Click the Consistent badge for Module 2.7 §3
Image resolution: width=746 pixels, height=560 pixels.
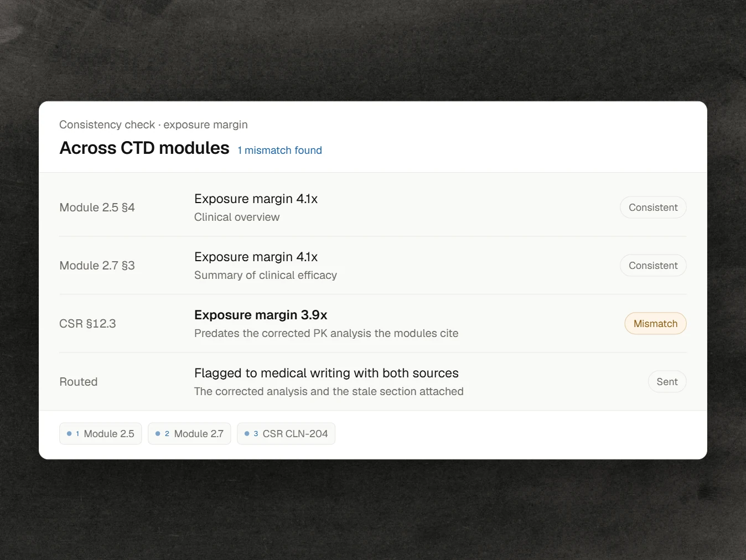[653, 266]
